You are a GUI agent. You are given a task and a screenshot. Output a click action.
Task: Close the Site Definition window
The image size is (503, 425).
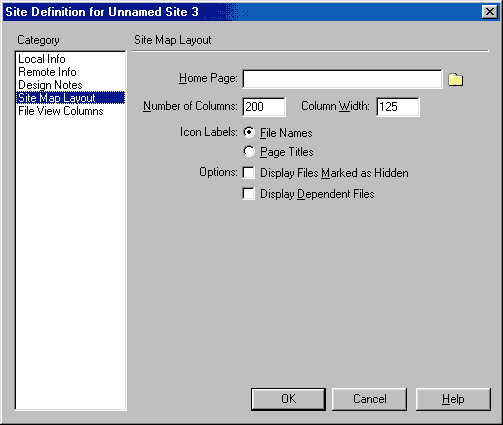click(x=490, y=12)
